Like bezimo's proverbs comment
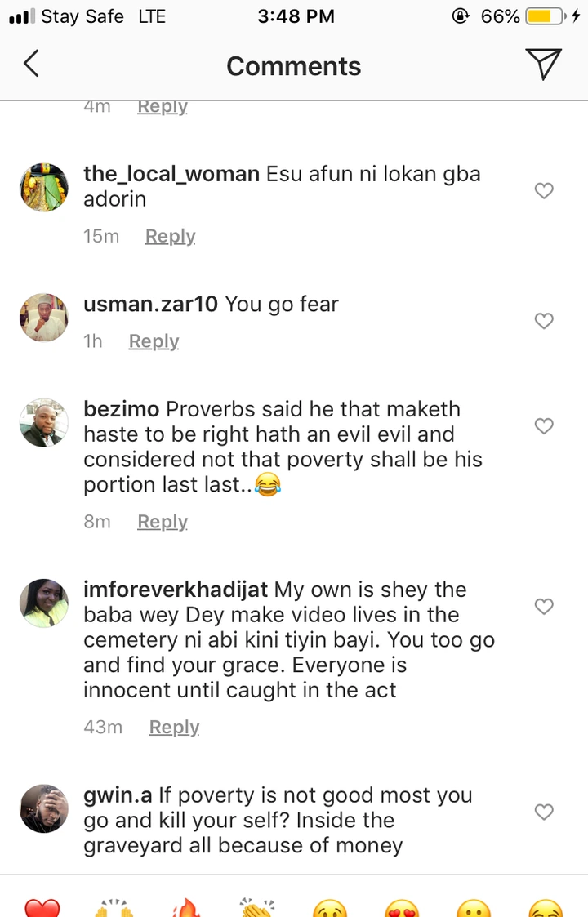The height and width of the screenshot is (917, 588). 544,425
